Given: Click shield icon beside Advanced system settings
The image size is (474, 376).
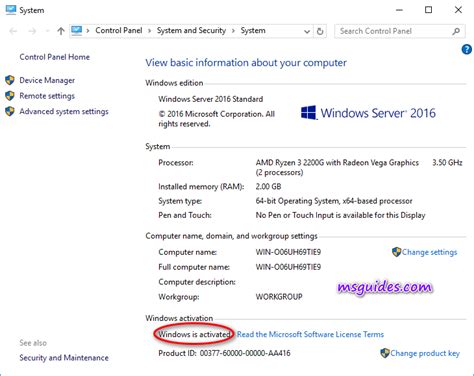Looking at the screenshot, I should coord(10,111).
